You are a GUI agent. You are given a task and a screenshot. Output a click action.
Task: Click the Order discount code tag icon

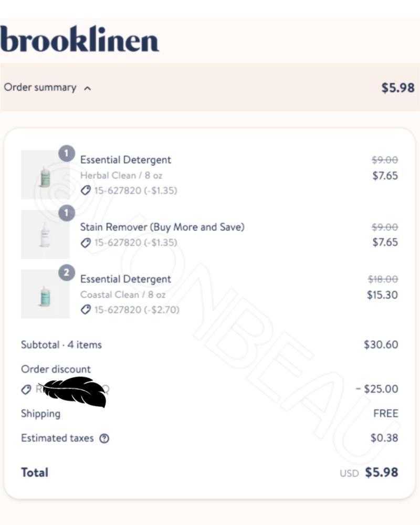pos(26,390)
